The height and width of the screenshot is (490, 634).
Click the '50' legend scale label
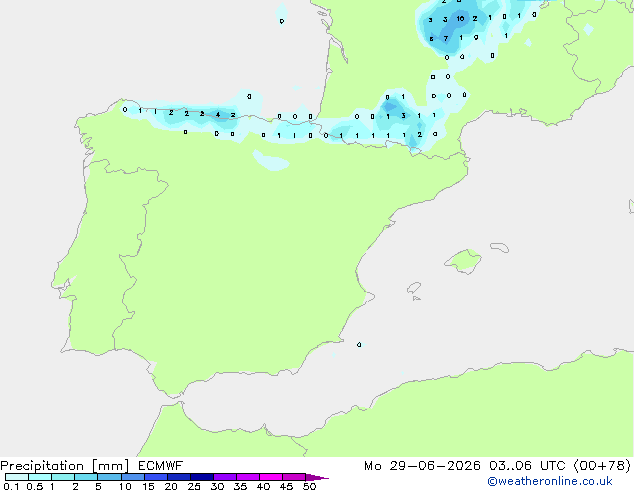point(309,486)
